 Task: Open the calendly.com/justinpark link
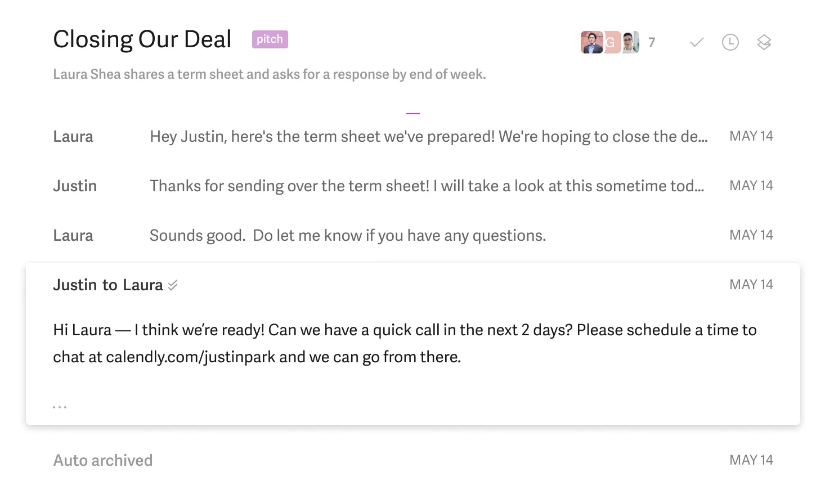191,357
